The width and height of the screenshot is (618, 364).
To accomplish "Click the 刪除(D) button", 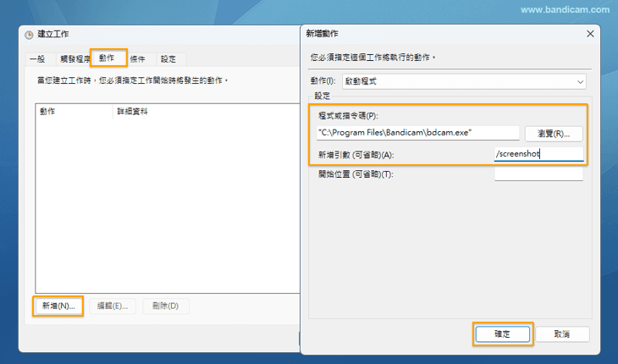I will point(166,306).
